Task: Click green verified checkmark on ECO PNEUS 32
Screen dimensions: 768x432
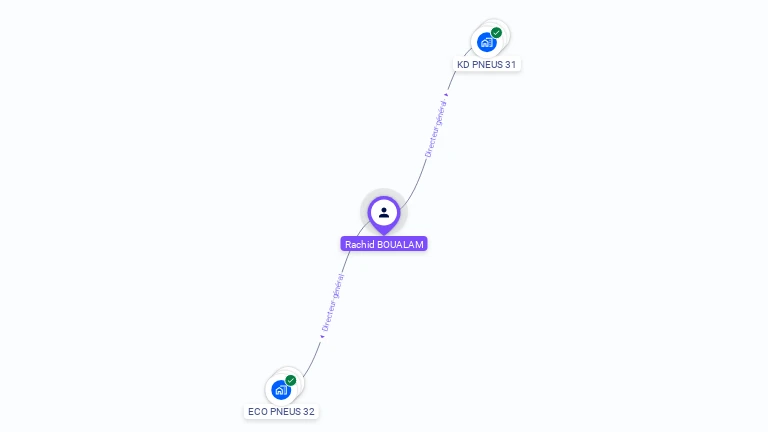Action: pyautogui.click(x=291, y=381)
